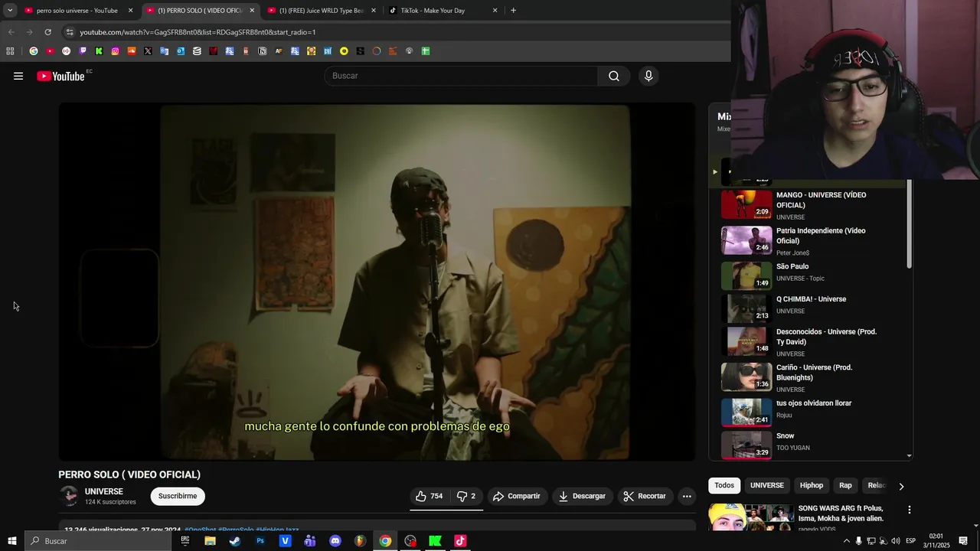Viewport: 980px width, 551px height.
Task: Click the Windows taskbar Buscar search box
Action: tap(98, 541)
